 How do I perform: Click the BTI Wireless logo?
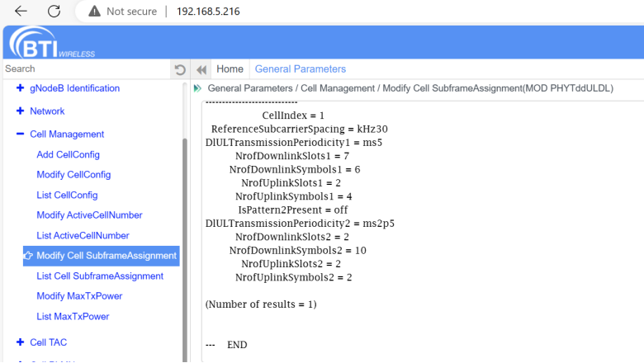tap(51, 43)
